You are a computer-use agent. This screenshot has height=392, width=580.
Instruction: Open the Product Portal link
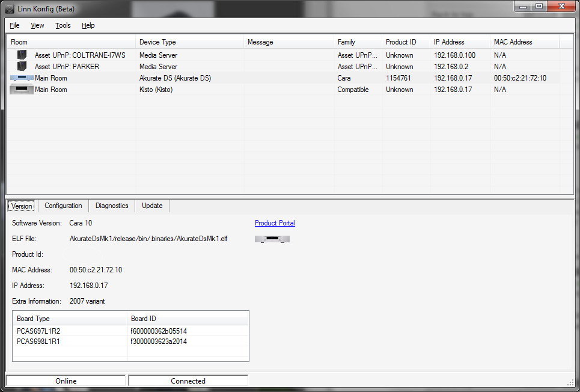click(275, 223)
